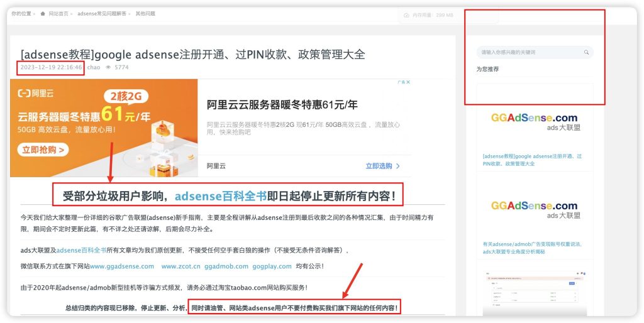Visit the ggadmob.com link

coord(226,266)
